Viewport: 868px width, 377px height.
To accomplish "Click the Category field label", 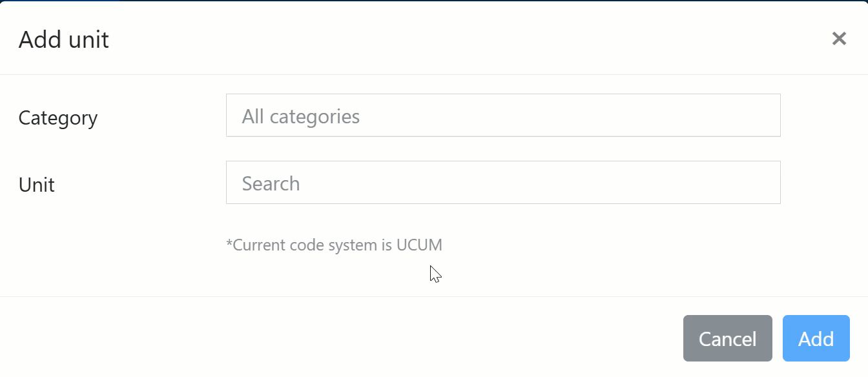I will pyautogui.click(x=58, y=118).
